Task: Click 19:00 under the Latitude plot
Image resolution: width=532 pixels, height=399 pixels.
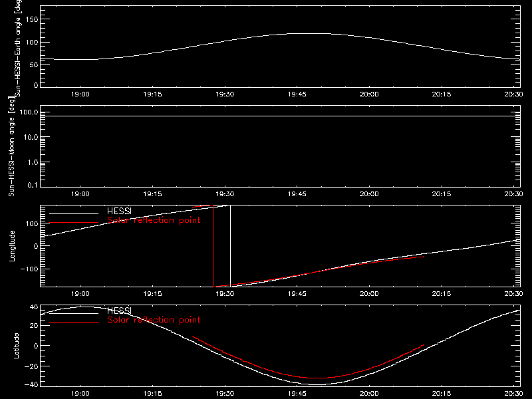Action: pos(80,394)
